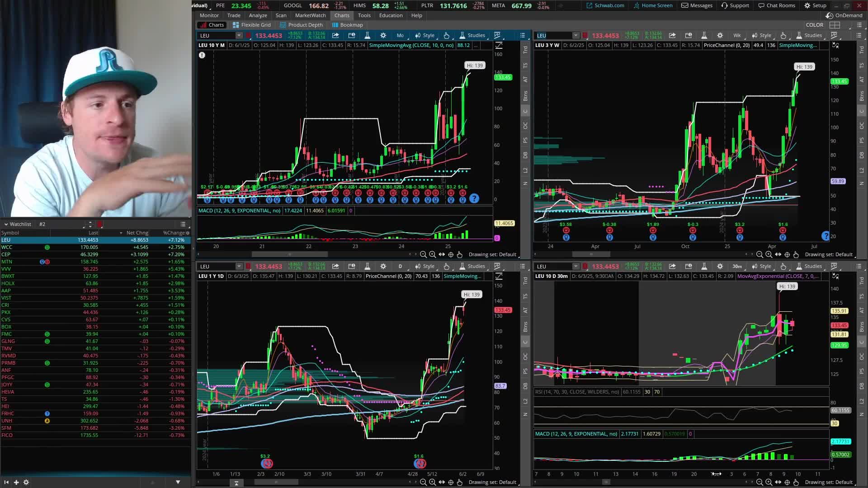This screenshot has height=488, width=868.
Task: Open the chart grid layout icon next to COLOR
Action: [835, 25]
